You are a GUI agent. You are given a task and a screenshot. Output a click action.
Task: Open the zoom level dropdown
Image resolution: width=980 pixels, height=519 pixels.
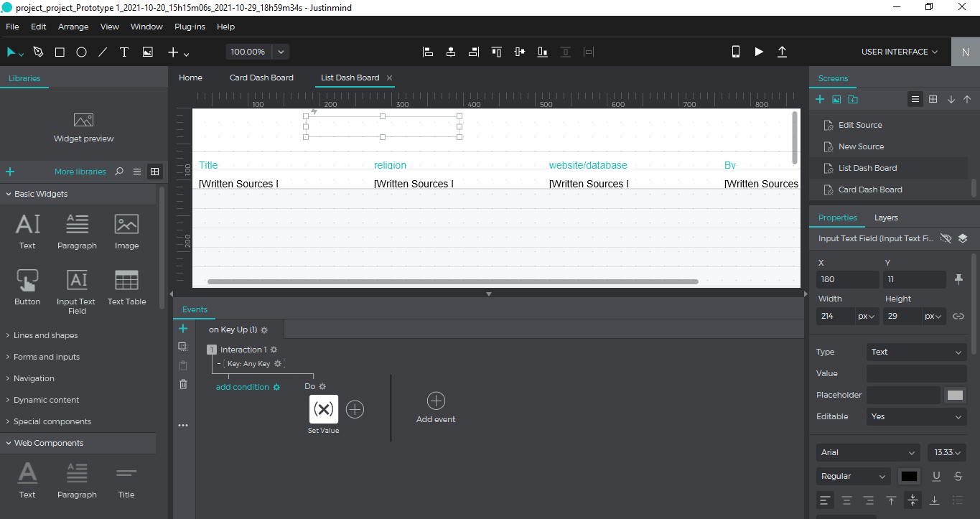coord(281,52)
